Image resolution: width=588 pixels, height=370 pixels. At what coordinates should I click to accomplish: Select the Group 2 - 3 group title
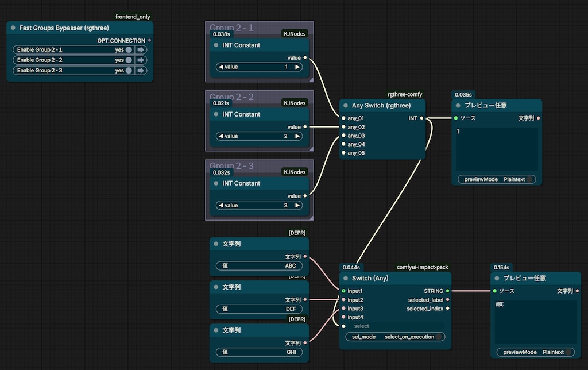tap(231, 166)
